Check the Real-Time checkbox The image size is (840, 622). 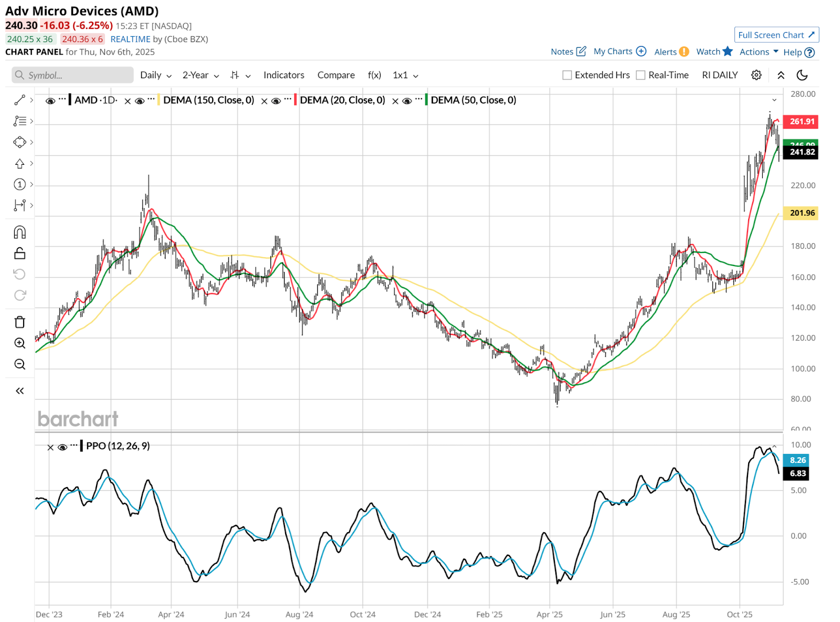[x=640, y=75]
